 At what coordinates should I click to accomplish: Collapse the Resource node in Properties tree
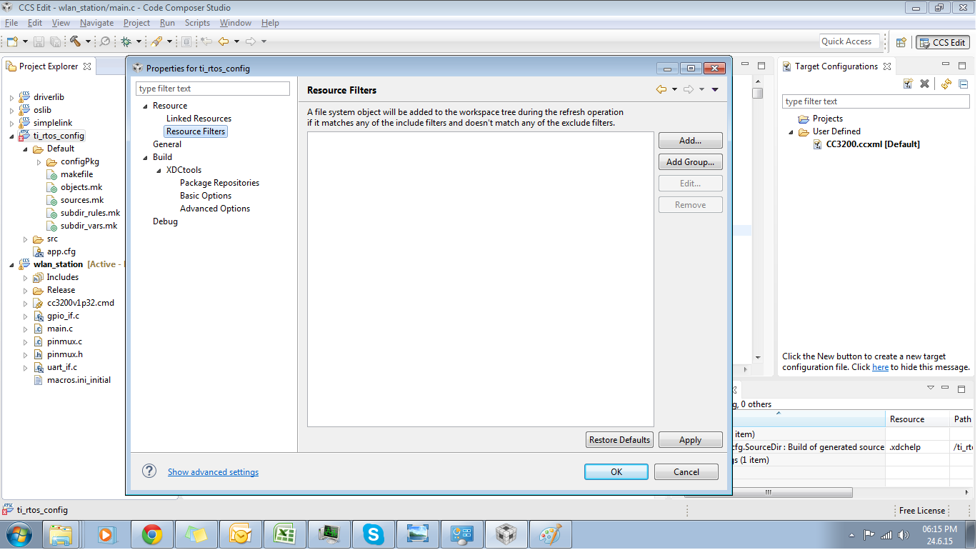click(145, 106)
